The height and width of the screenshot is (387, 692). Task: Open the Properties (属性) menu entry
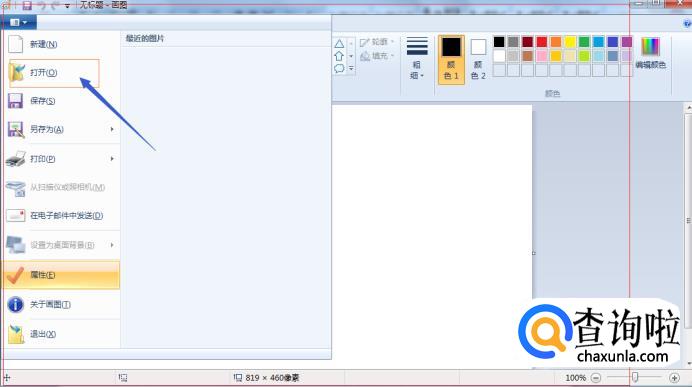(61, 275)
